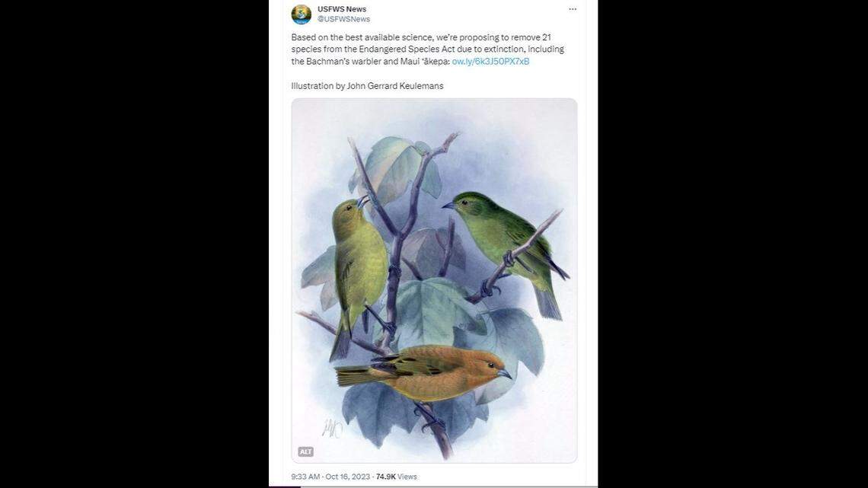Click the left olive-green bird
The width and height of the screenshot is (868, 488).
[x=358, y=259]
